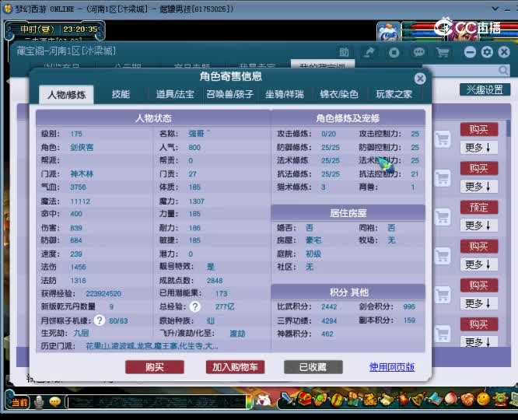Open the shopping cart icon in header
This screenshot has height=420, width=518.
[x=443, y=52]
